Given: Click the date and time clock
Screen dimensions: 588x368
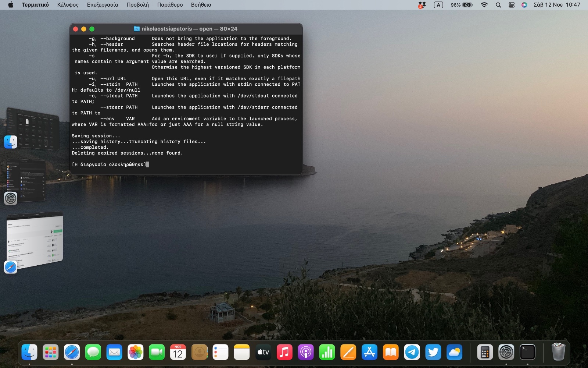Looking at the screenshot, I should click(557, 5).
